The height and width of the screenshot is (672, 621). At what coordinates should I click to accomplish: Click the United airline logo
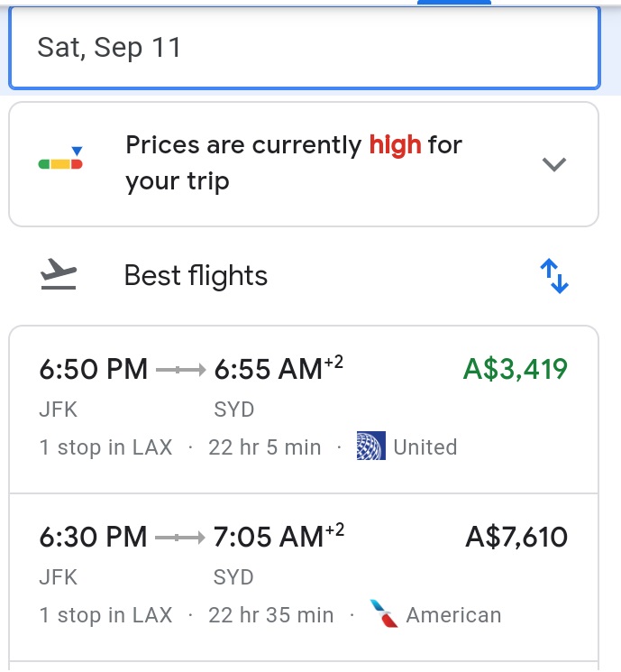[x=370, y=446]
